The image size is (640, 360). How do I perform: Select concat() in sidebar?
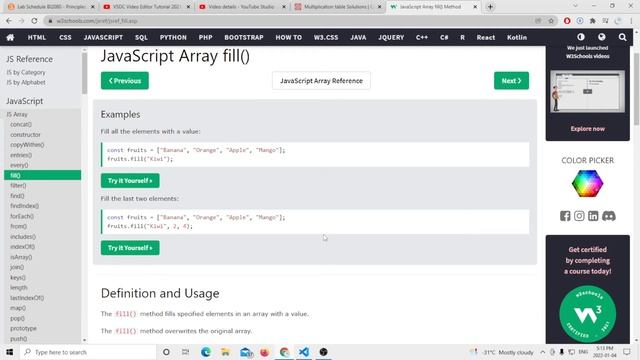pyautogui.click(x=21, y=124)
